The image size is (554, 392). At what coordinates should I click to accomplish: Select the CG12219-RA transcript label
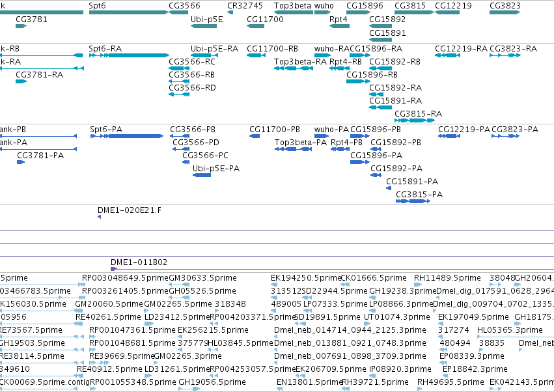(x=461, y=48)
